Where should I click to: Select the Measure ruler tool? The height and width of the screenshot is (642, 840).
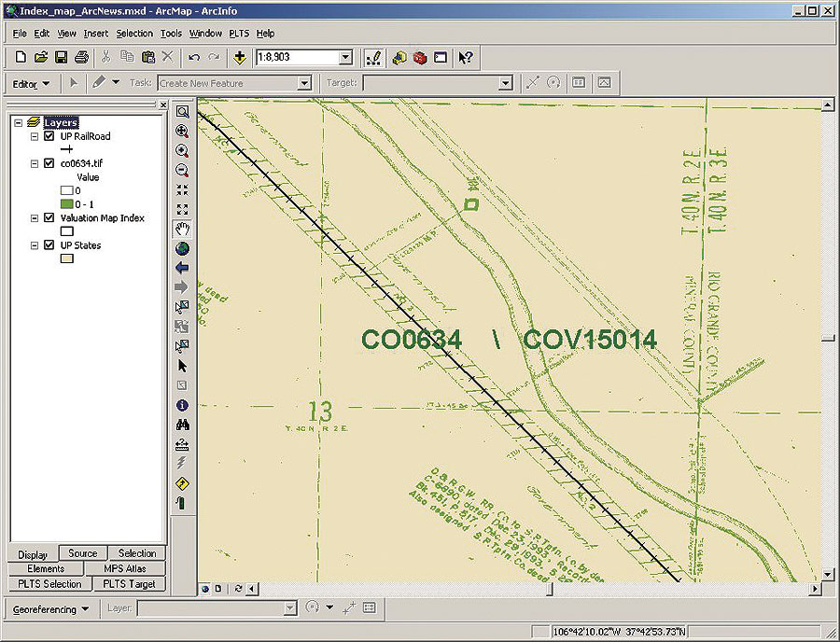click(x=182, y=444)
